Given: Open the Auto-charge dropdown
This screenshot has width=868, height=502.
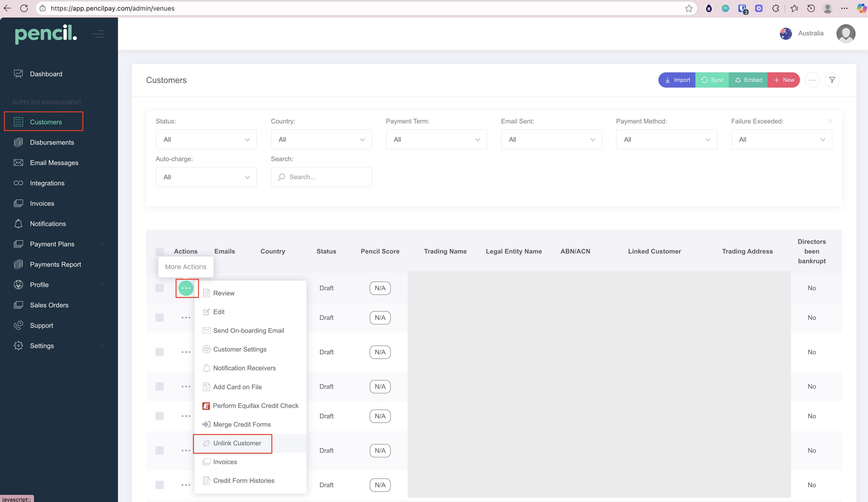Looking at the screenshot, I should pyautogui.click(x=206, y=177).
